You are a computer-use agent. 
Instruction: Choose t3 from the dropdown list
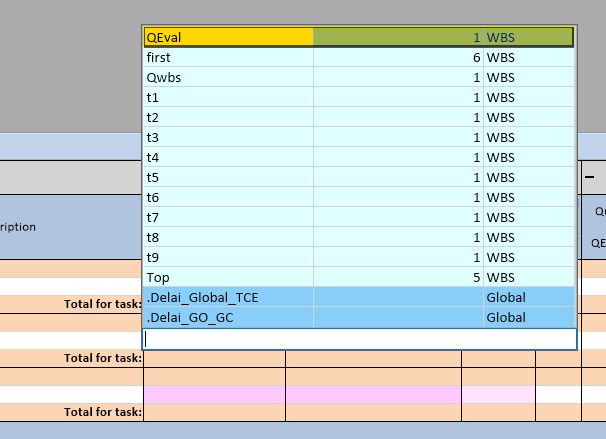click(228, 137)
